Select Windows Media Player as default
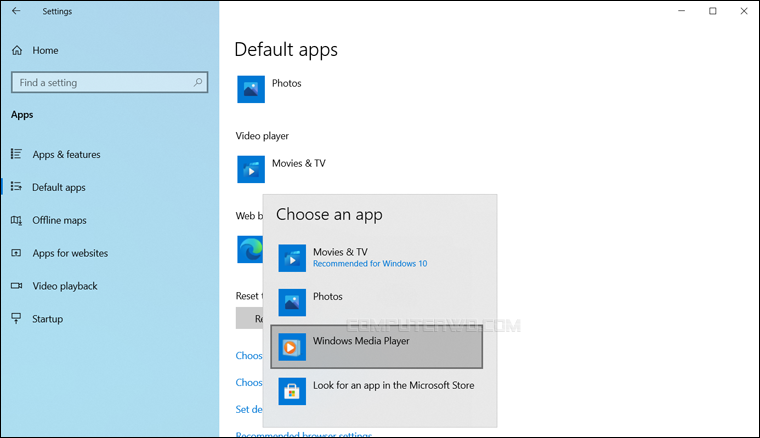Viewport: 760px width, 438px height. click(377, 347)
